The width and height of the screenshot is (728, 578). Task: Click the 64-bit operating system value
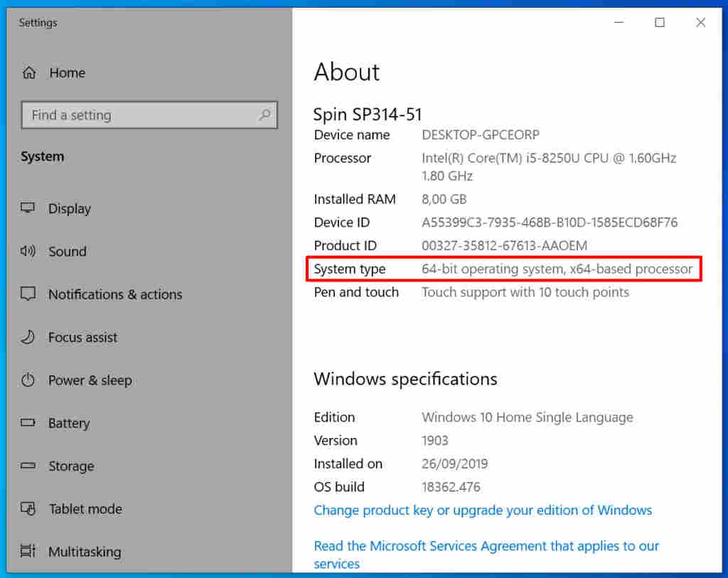557,269
